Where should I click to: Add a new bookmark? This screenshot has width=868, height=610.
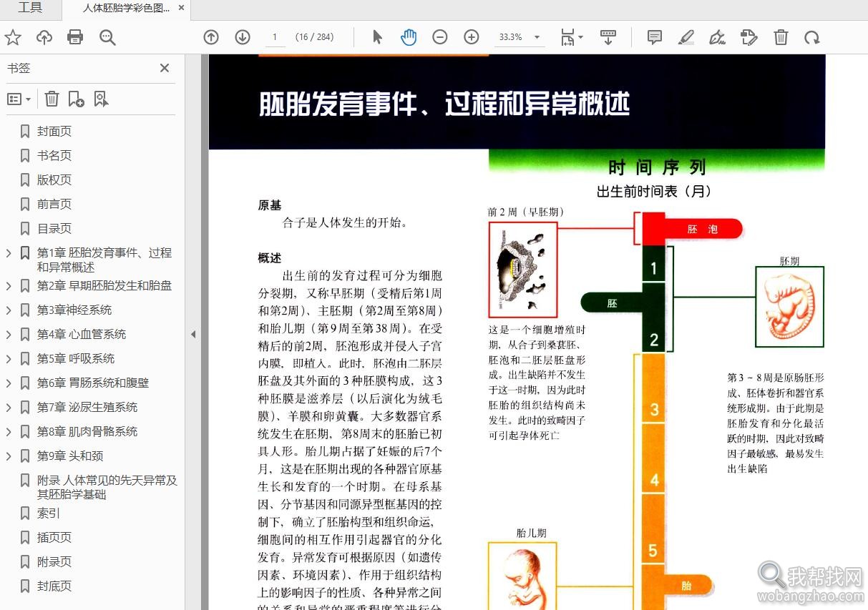(76, 99)
